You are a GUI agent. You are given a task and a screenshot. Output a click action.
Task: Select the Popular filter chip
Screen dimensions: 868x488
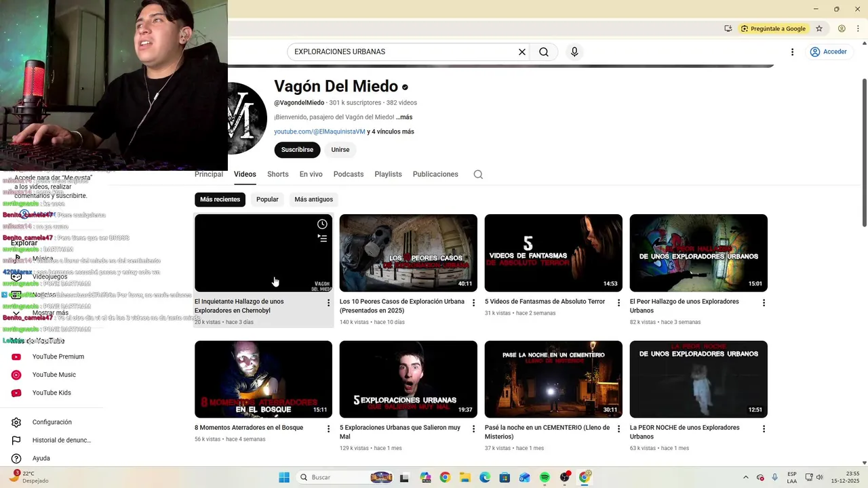(267, 199)
